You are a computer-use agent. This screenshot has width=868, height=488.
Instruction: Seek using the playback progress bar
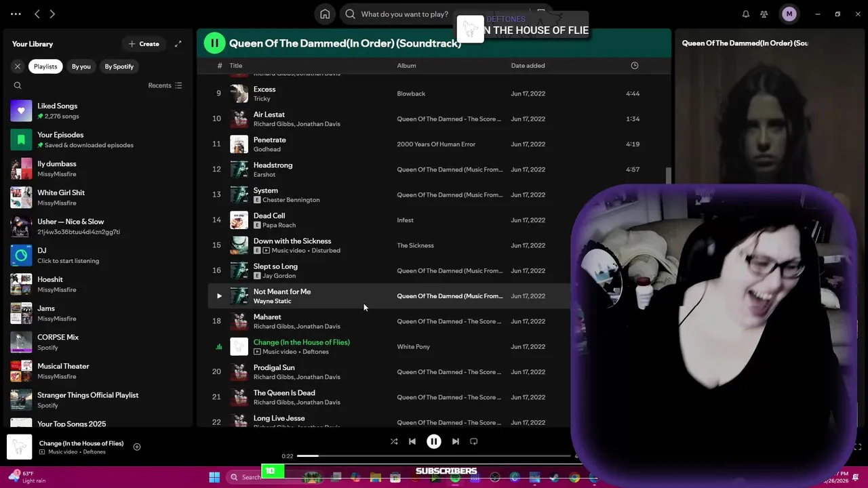[434, 456]
